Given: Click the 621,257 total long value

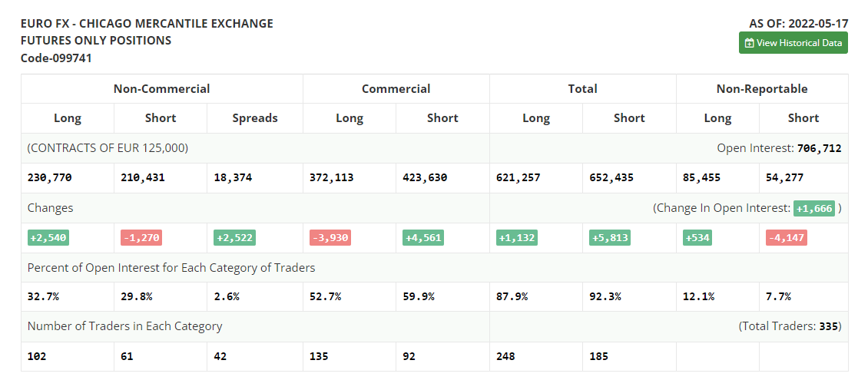Looking at the screenshot, I should [518, 177].
